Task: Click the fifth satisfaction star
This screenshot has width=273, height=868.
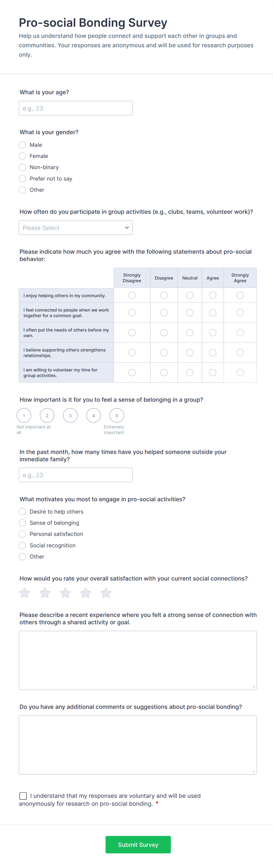Action: click(x=105, y=593)
